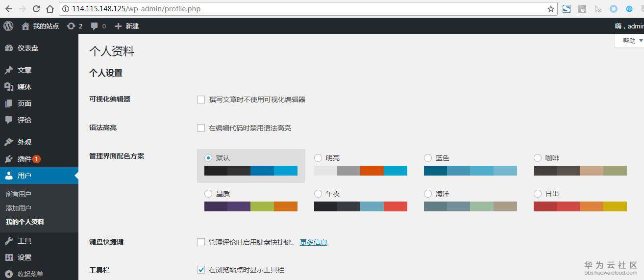Check 在编辑代码时禁用语法高亮

pos(201,128)
